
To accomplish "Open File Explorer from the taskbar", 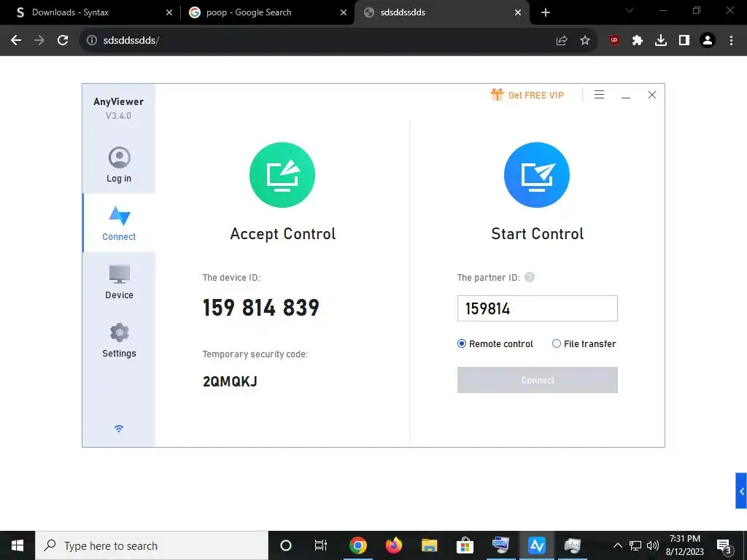I will point(429,545).
